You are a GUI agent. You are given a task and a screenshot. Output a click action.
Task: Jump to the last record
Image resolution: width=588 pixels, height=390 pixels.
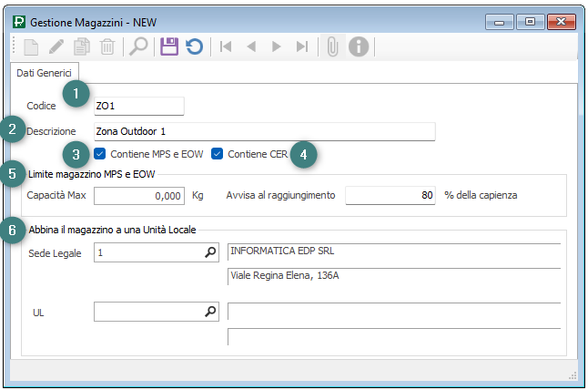(x=302, y=46)
